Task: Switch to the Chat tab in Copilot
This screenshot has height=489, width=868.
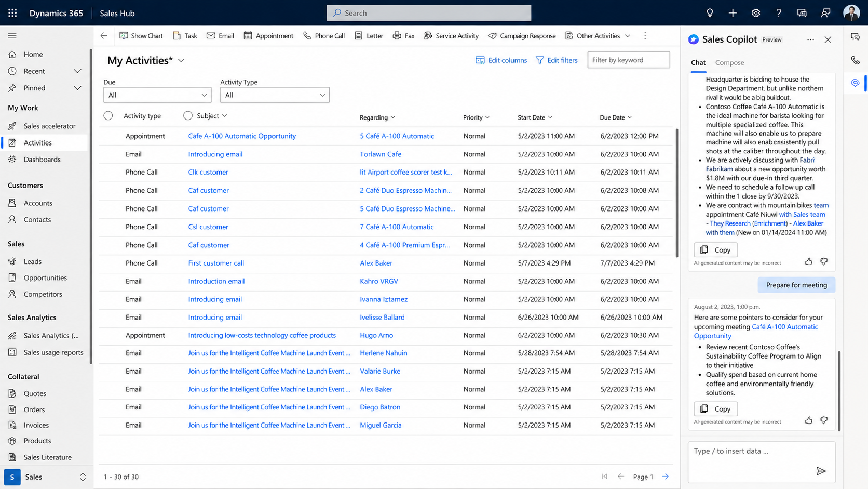Action: click(698, 62)
